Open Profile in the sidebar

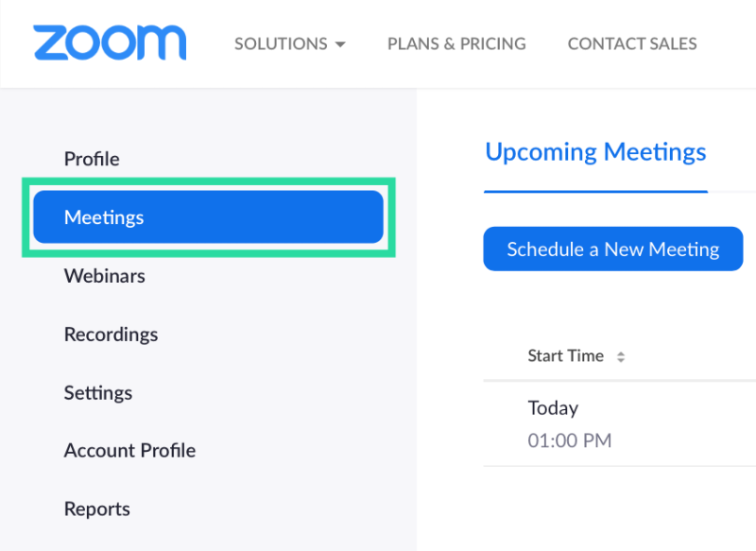[x=92, y=159]
